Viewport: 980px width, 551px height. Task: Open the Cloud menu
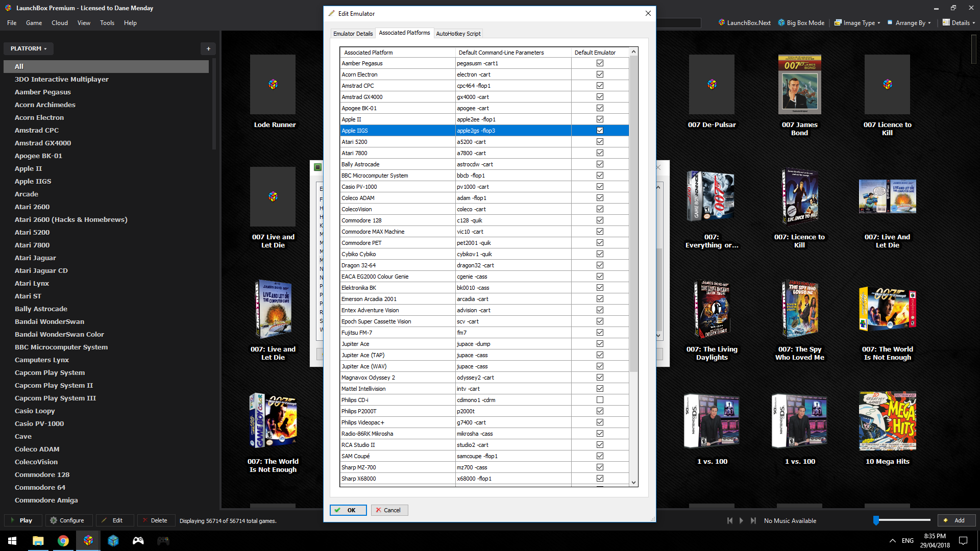tap(60, 22)
